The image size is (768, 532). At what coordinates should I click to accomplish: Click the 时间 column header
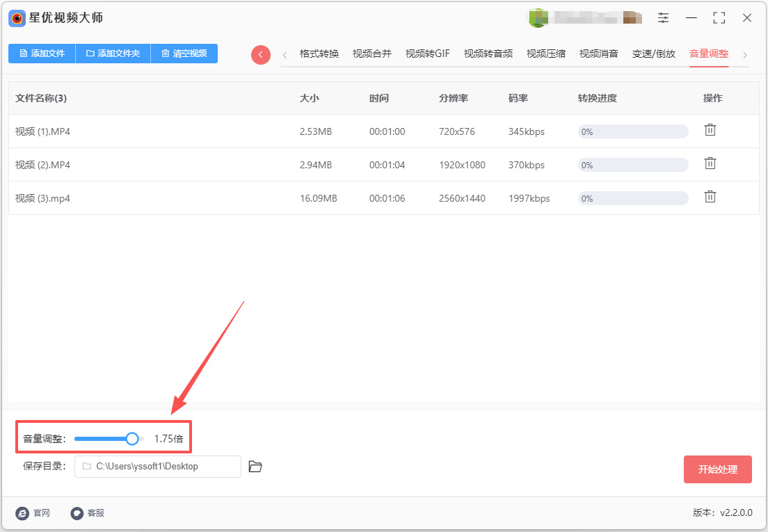click(x=379, y=98)
